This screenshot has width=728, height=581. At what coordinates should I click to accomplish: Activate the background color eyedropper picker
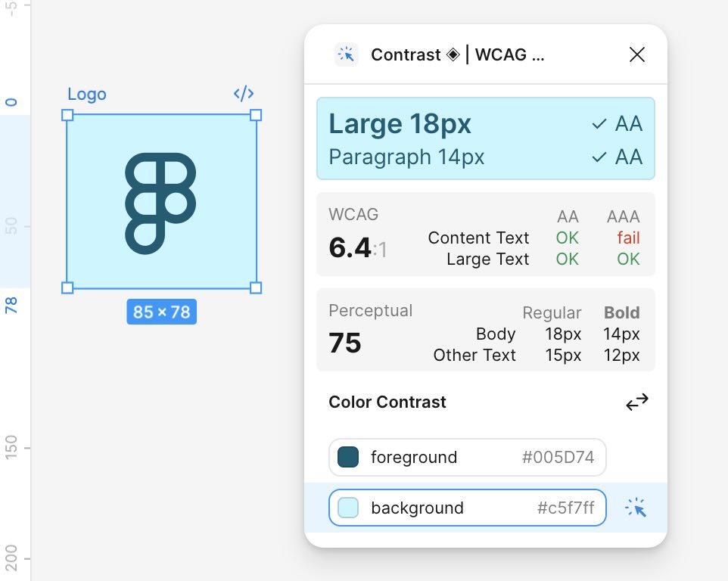pos(636,508)
